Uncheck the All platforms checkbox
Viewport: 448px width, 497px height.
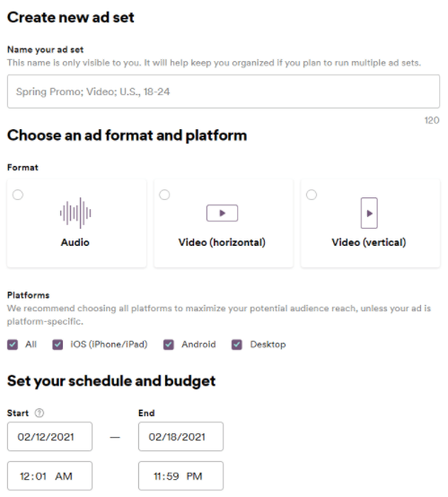[13, 344]
